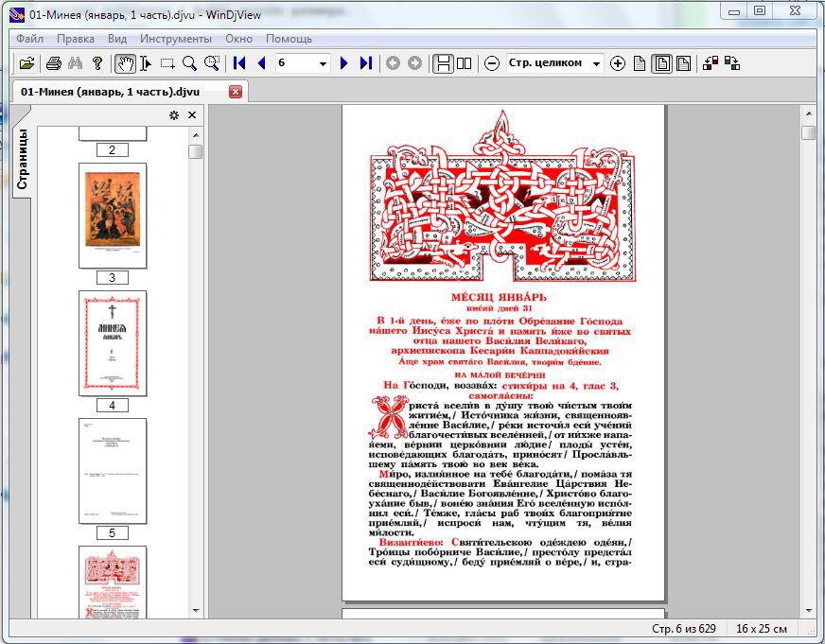This screenshot has width=825, height=644.
Task: Click document scrollbar up arrow
Action: point(809,113)
